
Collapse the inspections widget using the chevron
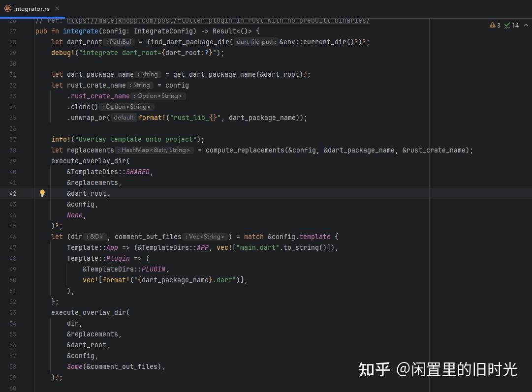point(526,25)
